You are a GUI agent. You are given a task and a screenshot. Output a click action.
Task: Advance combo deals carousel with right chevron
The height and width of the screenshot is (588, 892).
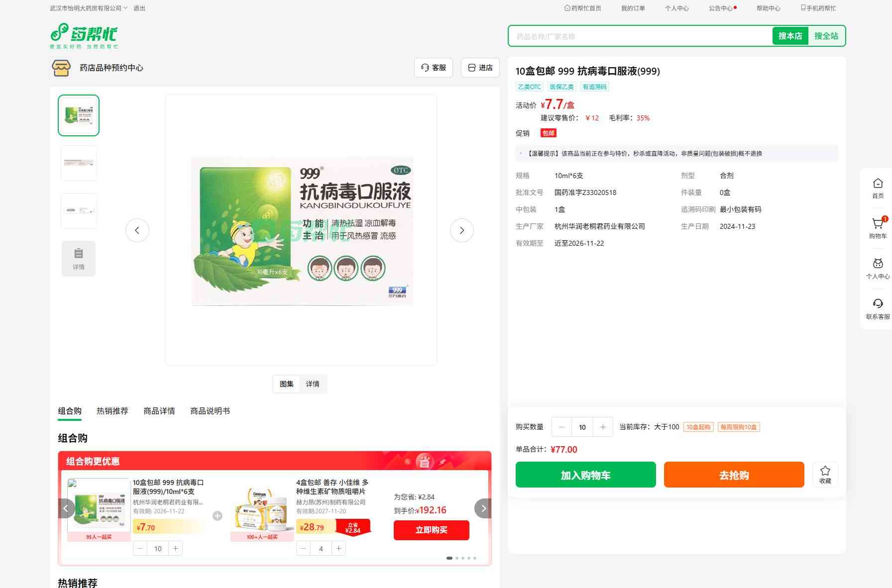[483, 508]
